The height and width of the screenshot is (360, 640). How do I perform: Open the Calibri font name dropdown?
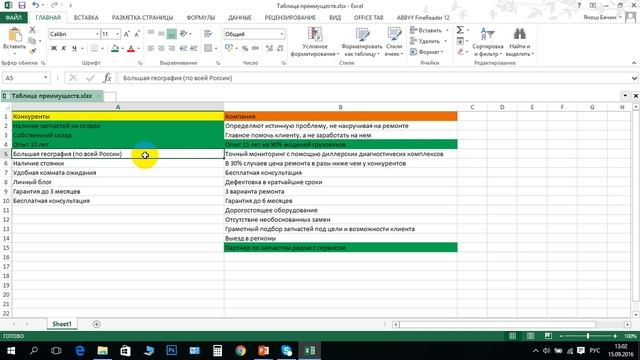97,34
